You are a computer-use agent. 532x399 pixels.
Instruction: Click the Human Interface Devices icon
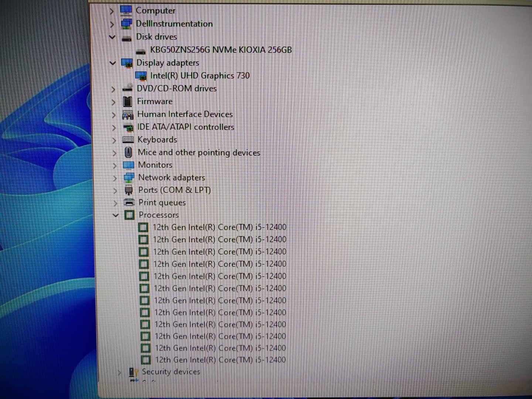click(128, 115)
